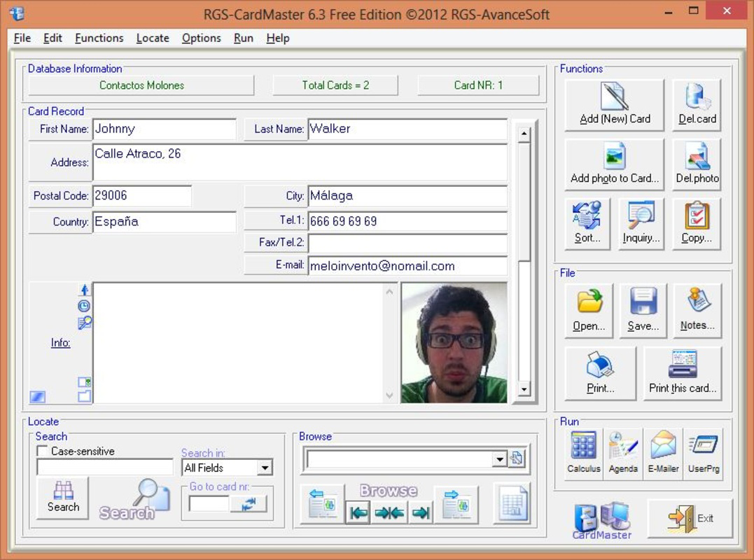Add photo to Card
Image resolution: width=754 pixels, height=560 pixels.
[613, 163]
